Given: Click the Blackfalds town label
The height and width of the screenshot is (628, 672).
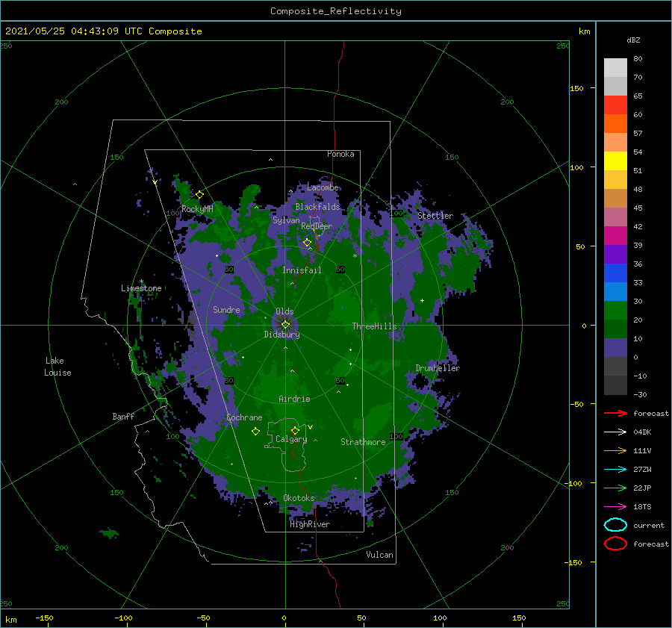Looking at the screenshot, I should point(317,207).
